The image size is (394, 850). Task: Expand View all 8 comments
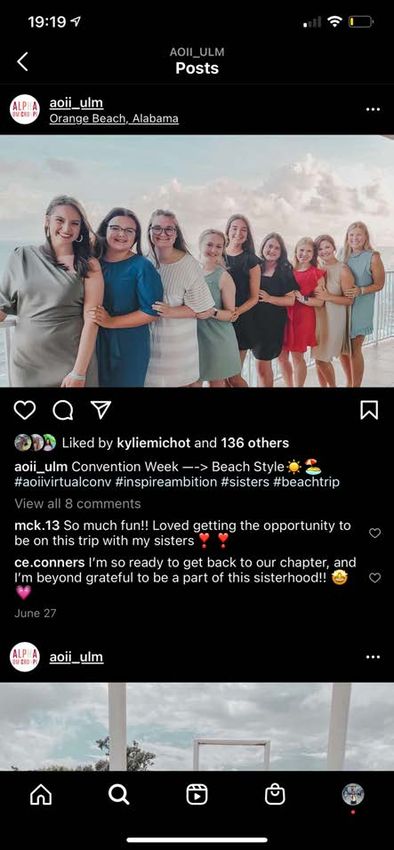77,504
